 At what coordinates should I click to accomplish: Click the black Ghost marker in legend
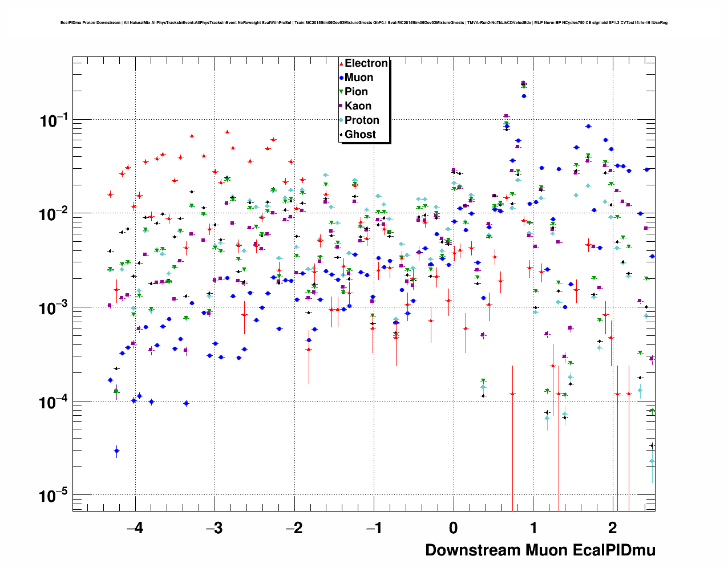[341, 135]
